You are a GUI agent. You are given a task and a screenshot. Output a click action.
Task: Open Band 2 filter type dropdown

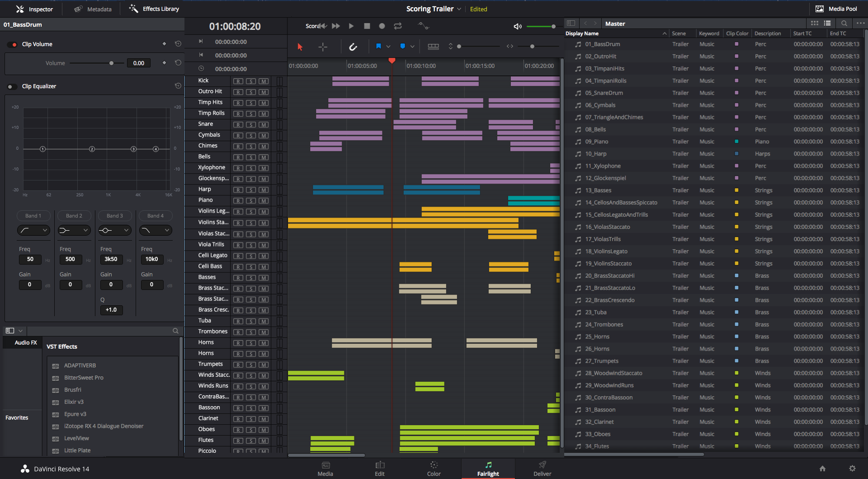pyautogui.click(x=74, y=230)
